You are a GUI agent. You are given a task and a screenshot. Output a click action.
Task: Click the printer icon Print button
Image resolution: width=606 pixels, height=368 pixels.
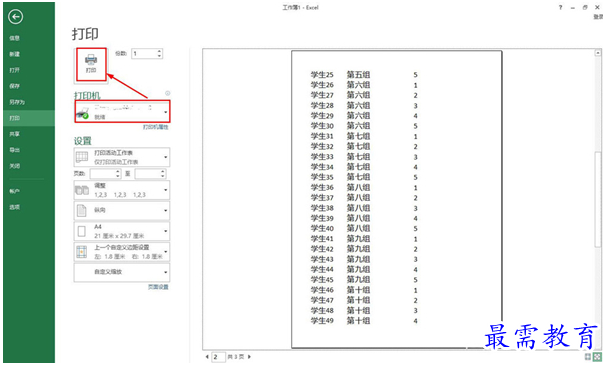(x=91, y=64)
